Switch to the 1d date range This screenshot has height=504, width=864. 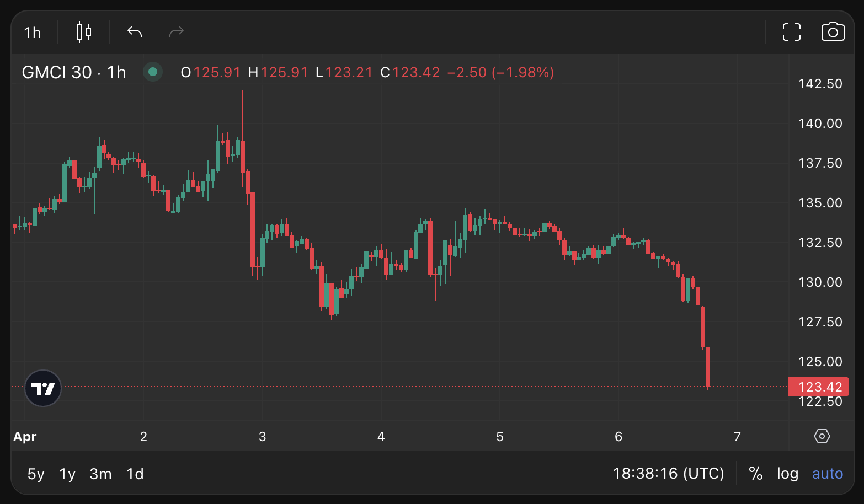pos(135,474)
